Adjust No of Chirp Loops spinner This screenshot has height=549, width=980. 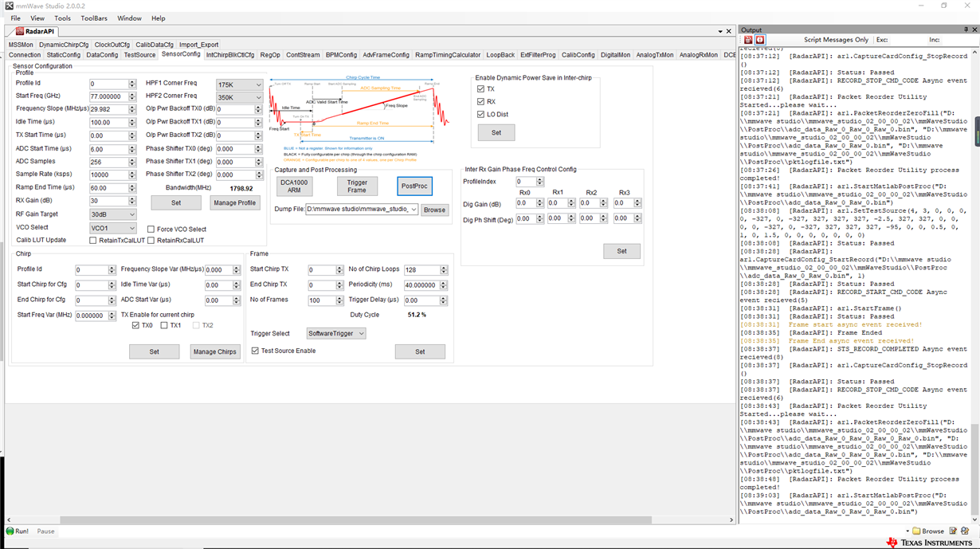pyautogui.click(x=444, y=270)
